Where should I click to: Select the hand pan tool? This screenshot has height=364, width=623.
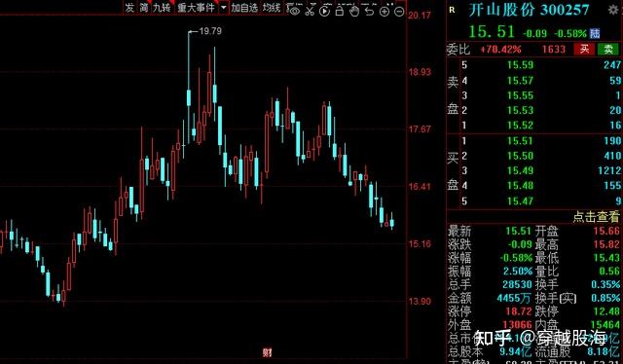coord(354,11)
